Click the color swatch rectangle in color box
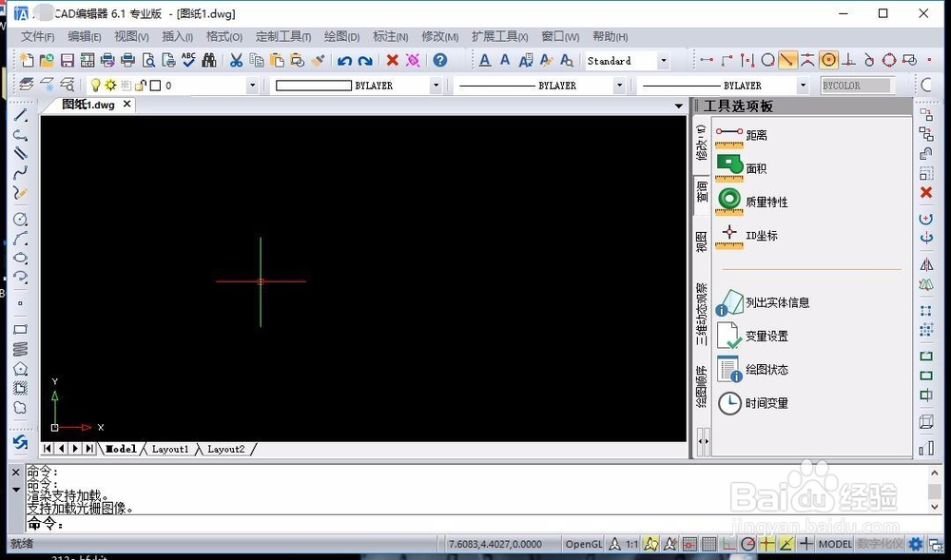951x560 pixels. pyautogui.click(x=314, y=86)
